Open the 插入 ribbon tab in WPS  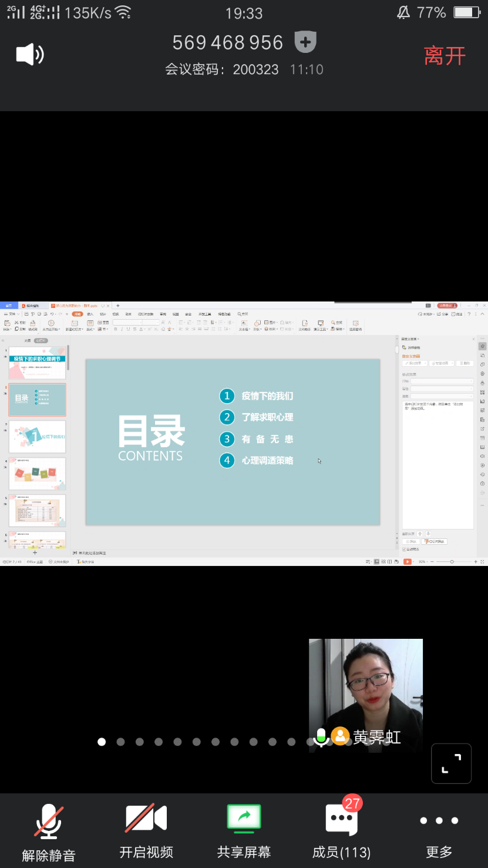click(x=90, y=314)
